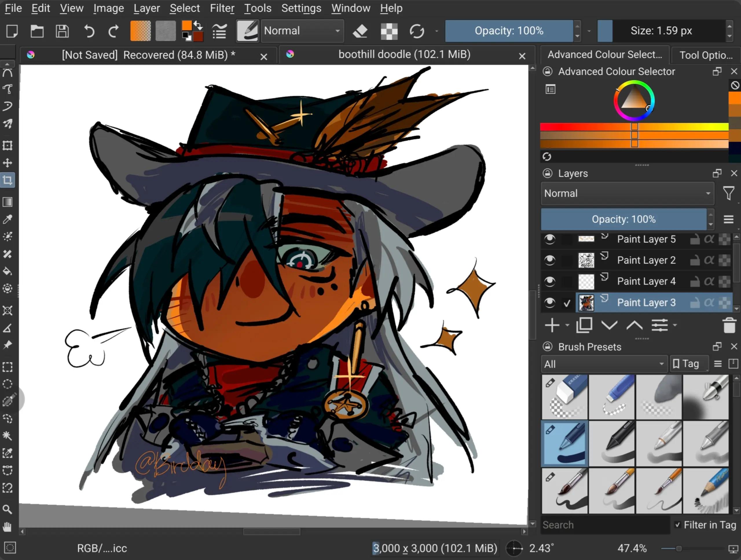Image resolution: width=741 pixels, height=560 pixels.
Task: Select the Crop tool
Action: [x=8, y=180]
